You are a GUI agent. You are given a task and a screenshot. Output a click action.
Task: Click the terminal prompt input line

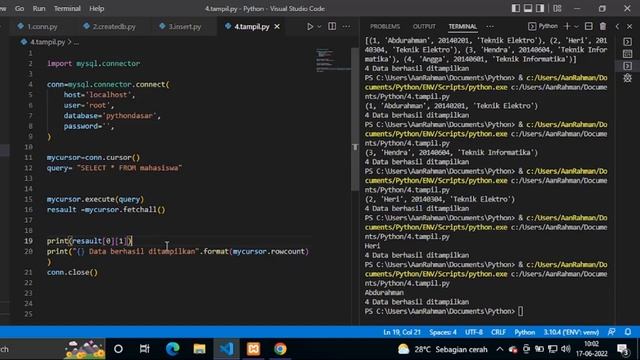point(444,311)
